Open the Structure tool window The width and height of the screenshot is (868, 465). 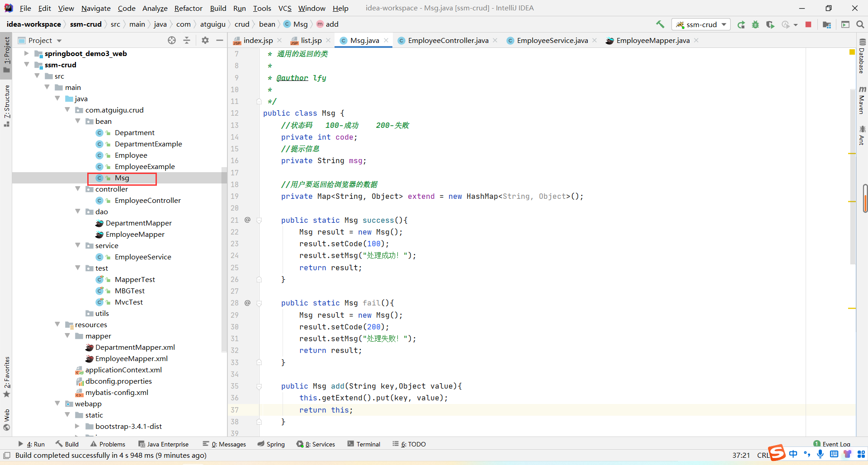[x=6, y=105]
